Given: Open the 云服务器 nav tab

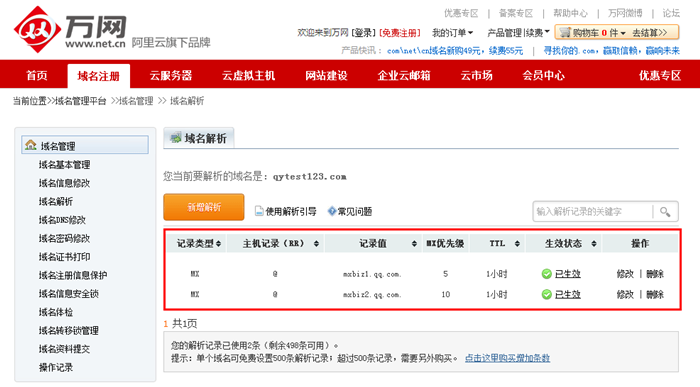Looking at the screenshot, I should point(171,75).
